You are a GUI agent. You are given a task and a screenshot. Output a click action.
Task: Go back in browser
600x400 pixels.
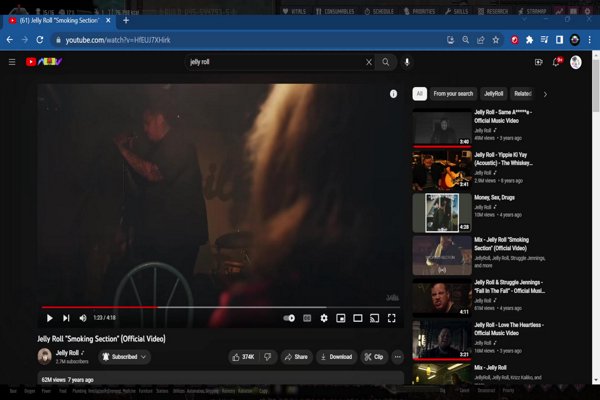tap(10, 40)
